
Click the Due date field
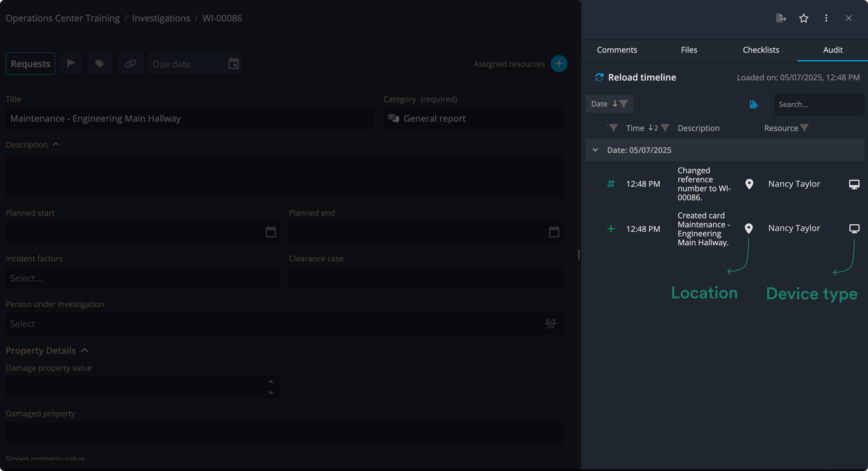tap(195, 64)
